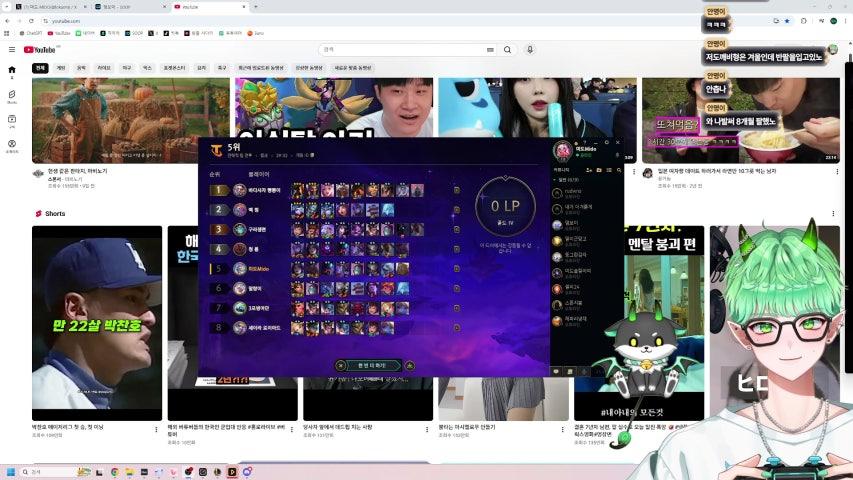
Task: Search friends with the magnifier icon
Action: coord(619,170)
